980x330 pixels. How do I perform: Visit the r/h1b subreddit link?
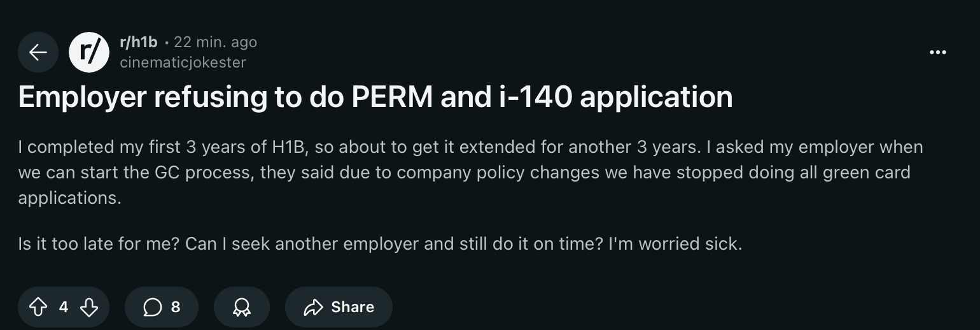click(138, 42)
